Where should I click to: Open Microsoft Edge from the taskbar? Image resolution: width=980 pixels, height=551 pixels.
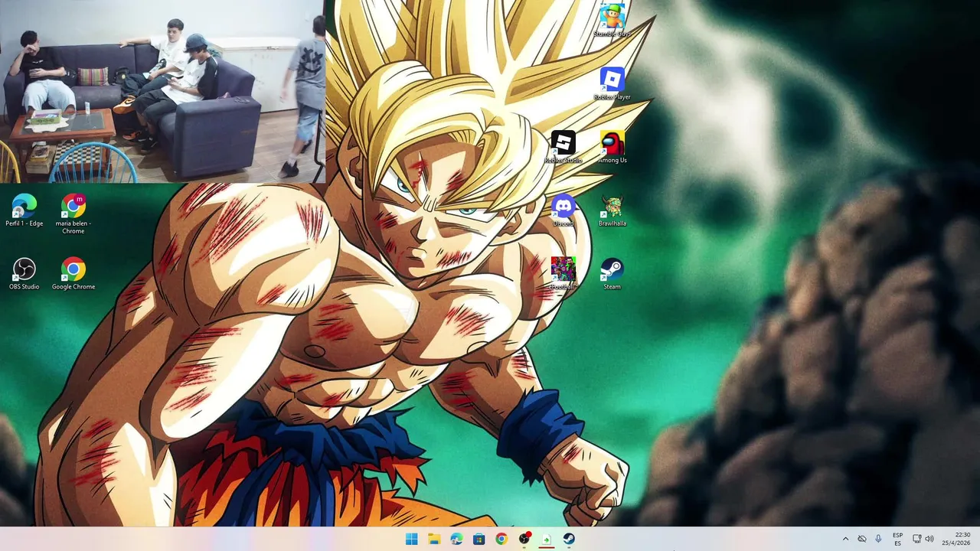456,539
